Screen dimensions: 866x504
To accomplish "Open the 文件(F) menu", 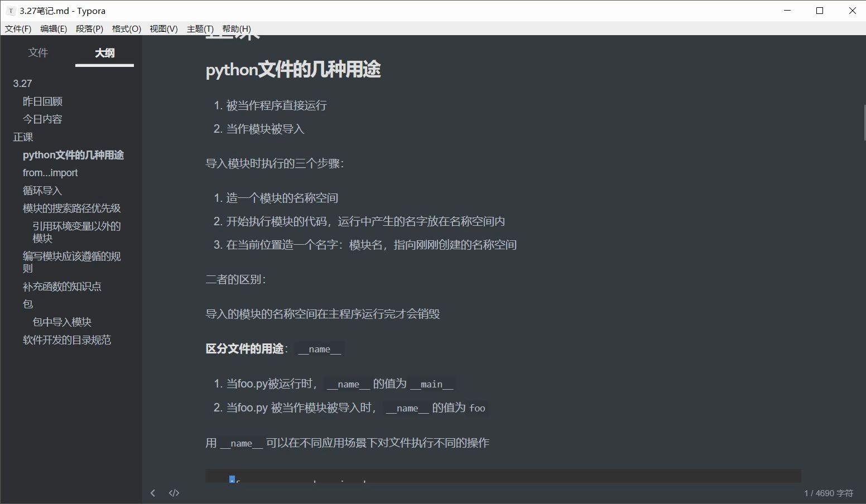I will (18, 28).
